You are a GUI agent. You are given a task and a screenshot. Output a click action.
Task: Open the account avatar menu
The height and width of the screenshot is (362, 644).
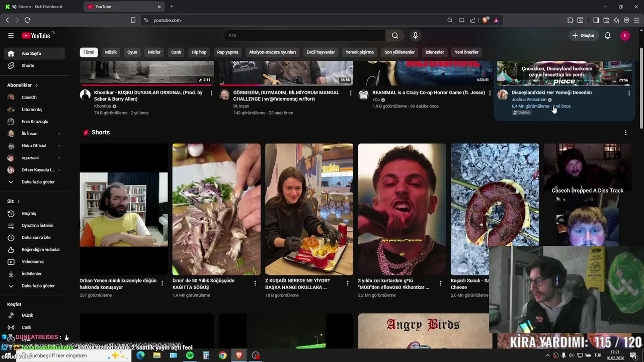[x=625, y=35]
